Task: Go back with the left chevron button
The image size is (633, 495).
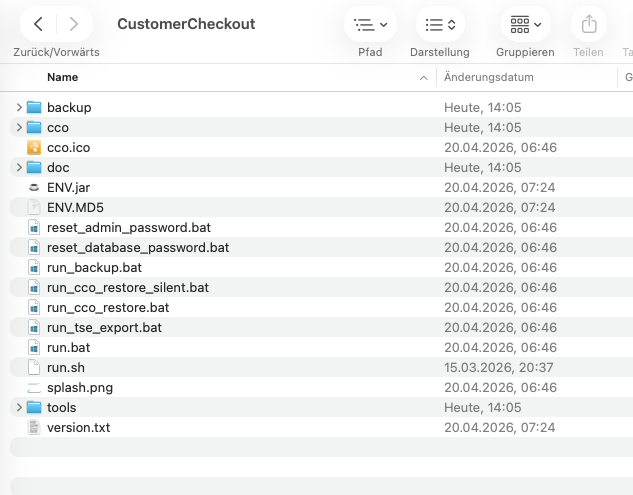Action: tap(38, 24)
